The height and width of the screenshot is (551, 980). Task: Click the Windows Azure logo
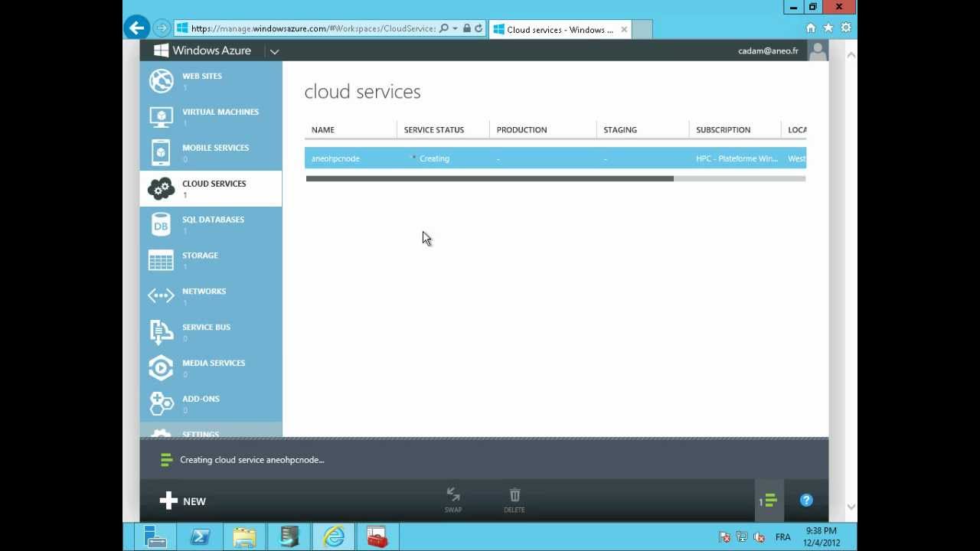point(202,51)
